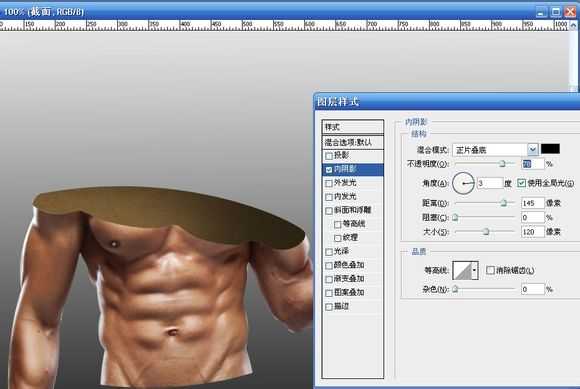This screenshot has height=389, width=580.
Task: Click the 距离 distance slider handle
Action: coord(503,203)
